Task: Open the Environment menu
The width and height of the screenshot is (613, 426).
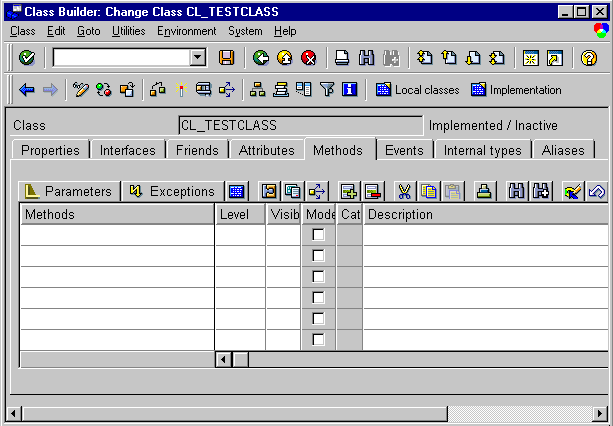Action: coord(186,31)
